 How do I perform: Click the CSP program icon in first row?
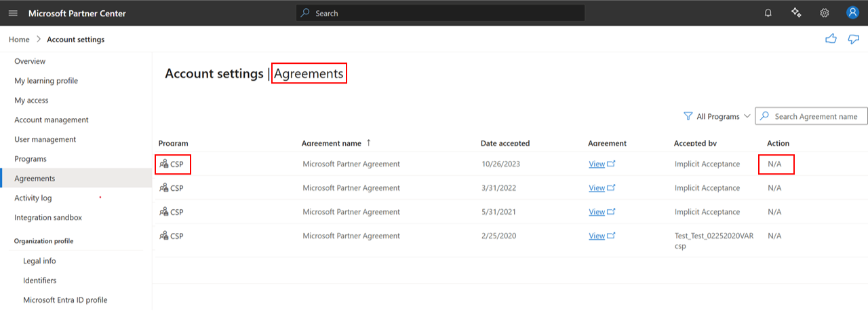163,164
